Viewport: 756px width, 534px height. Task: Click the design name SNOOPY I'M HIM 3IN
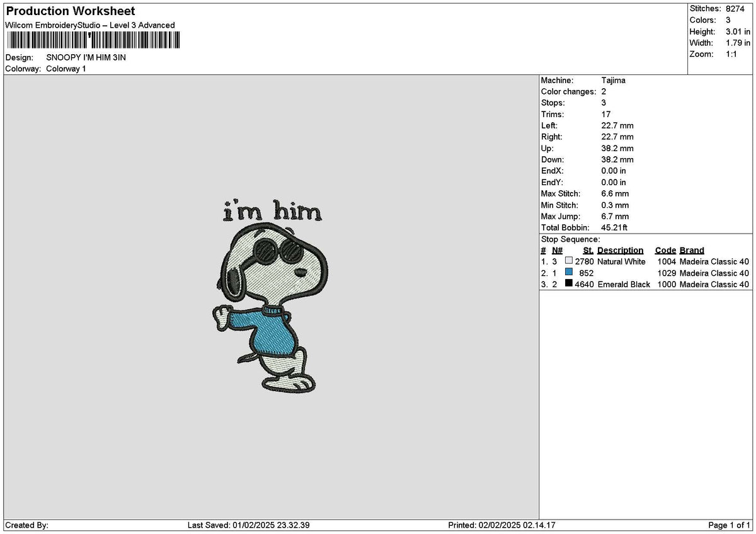coord(86,57)
